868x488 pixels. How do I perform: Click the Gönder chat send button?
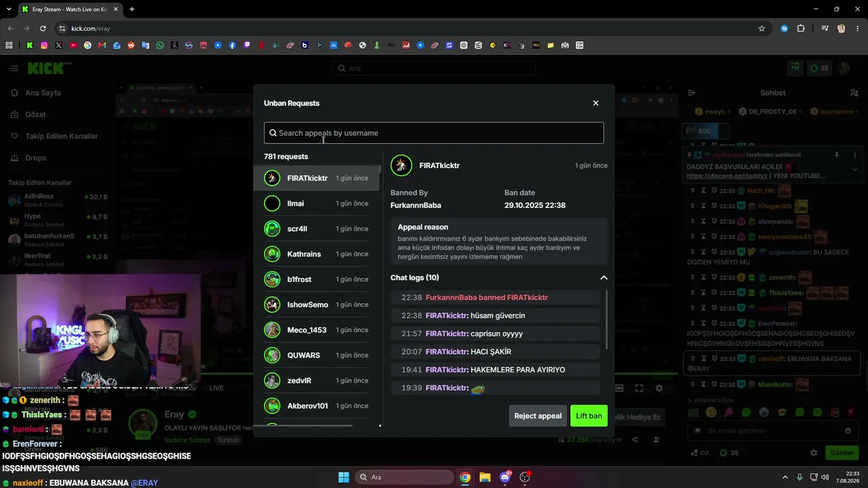pyautogui.click(x=842, y=453)
